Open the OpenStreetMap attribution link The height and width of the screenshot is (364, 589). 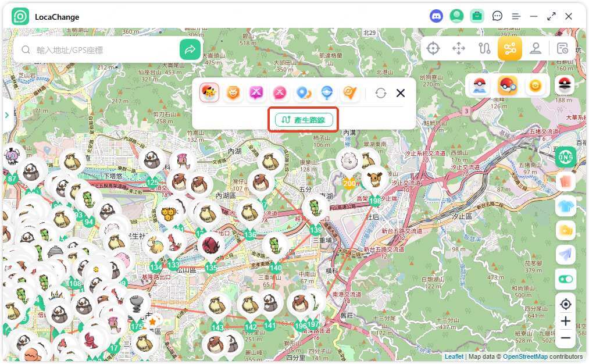pos(525,356)
